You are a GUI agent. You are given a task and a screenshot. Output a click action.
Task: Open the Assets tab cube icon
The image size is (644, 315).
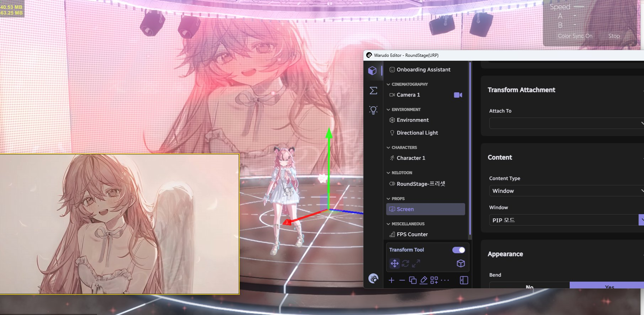(372, 71)
